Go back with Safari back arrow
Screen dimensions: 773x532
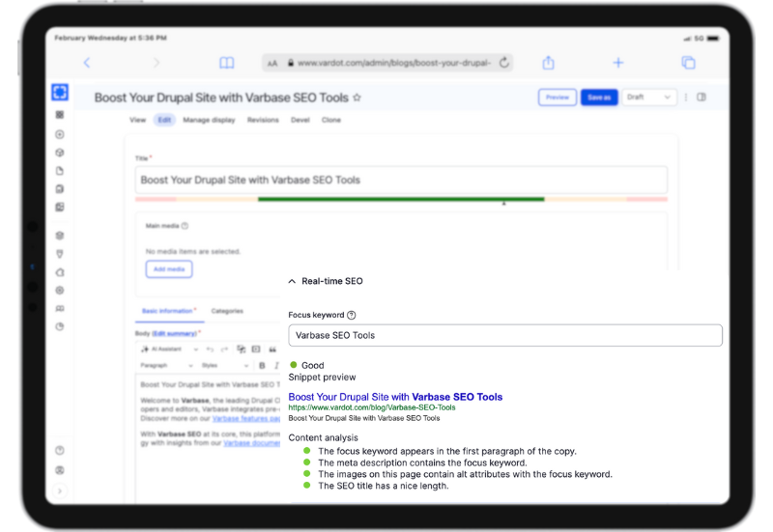(87, 63)
